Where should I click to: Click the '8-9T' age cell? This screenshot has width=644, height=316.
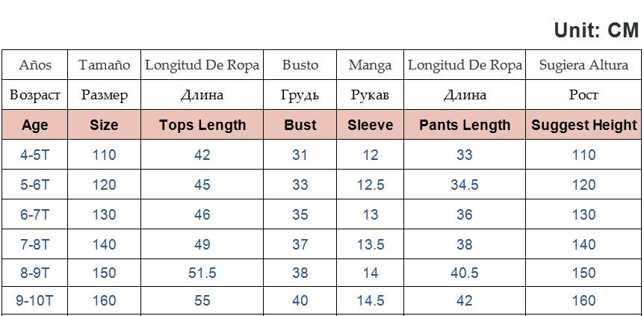[35, 273]
